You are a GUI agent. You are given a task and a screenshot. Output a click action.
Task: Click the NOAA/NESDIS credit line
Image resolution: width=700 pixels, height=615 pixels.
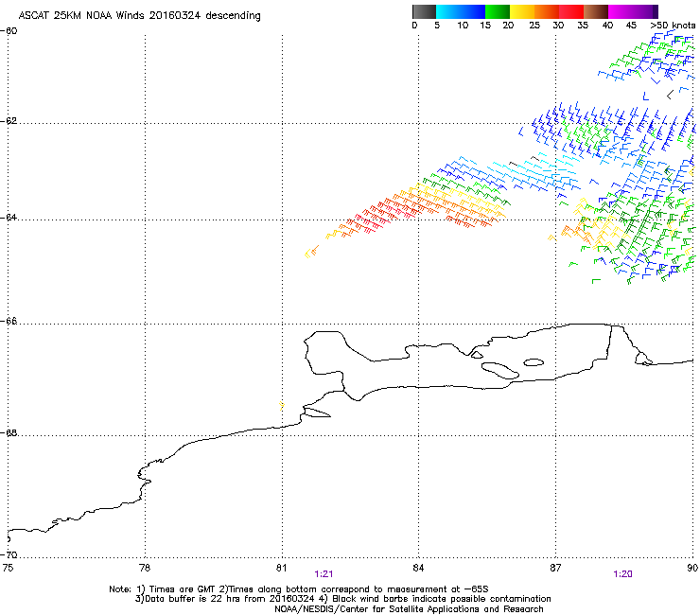(x=409, y=609)
